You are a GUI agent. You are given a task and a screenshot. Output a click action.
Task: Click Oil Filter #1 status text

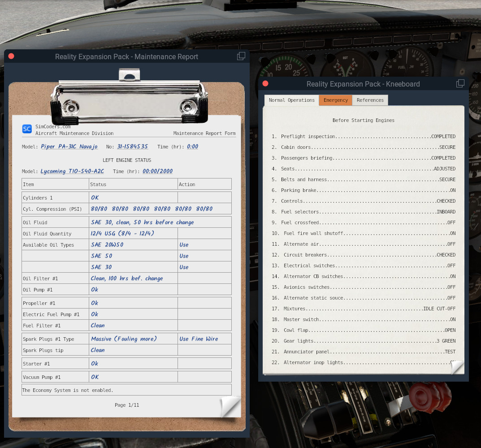127,278
